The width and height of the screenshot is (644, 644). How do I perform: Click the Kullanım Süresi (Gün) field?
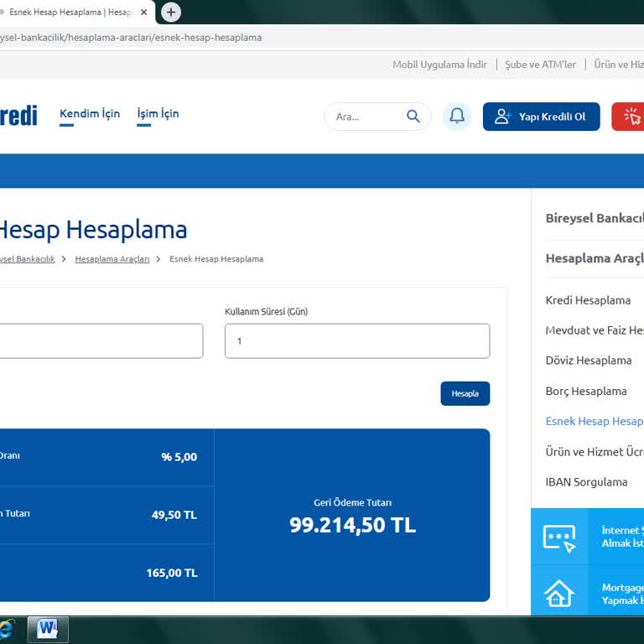pos(357,341)
